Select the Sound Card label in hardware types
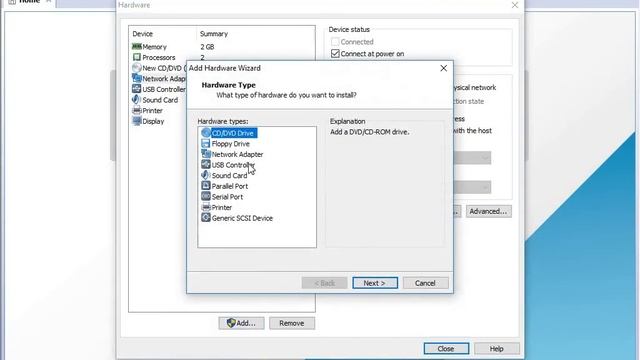The width and height of the screenshot is (640, 360). [x=229, y=176]
